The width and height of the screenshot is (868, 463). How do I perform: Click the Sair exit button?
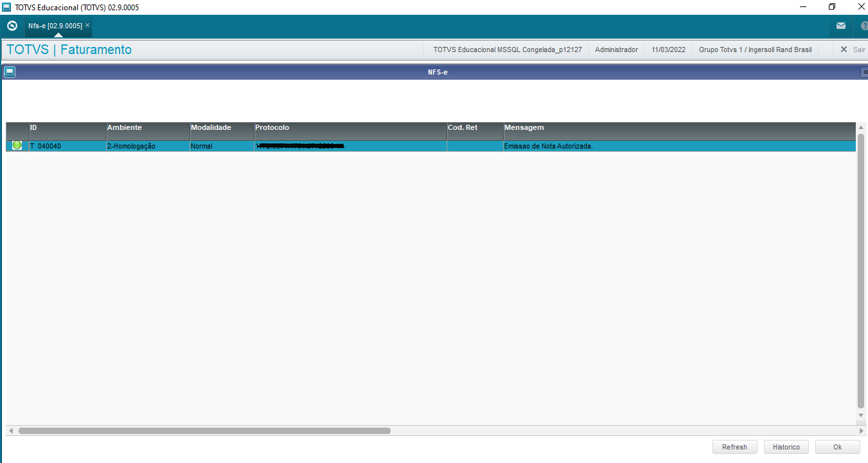tap(853, 50)
